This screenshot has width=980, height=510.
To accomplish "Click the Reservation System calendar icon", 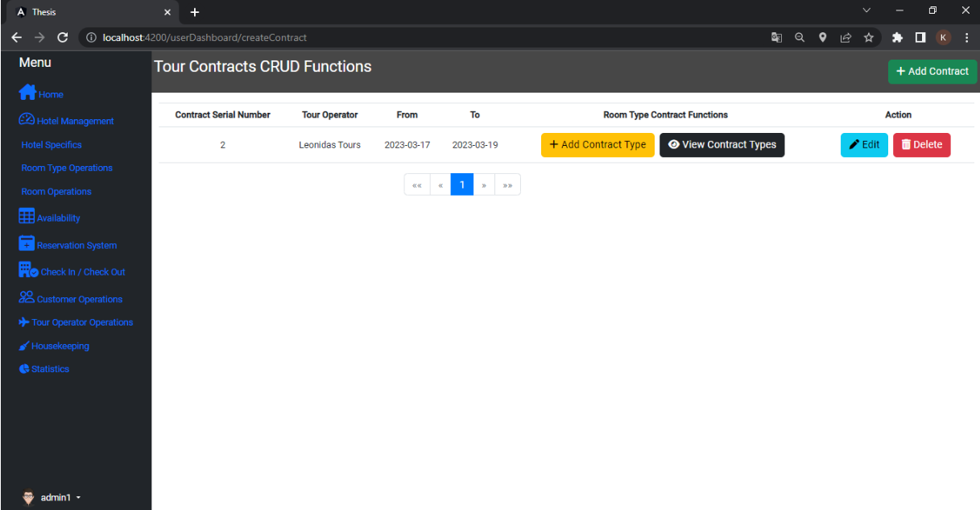I will (x=27, y=243).
